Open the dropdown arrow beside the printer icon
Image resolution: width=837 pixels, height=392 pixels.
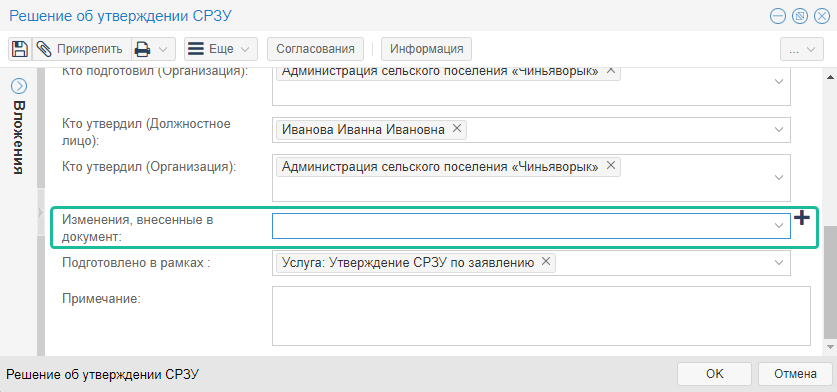164,49
